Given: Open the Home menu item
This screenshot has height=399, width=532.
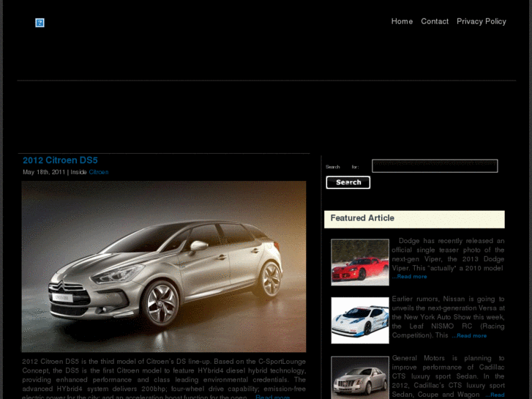Looking at the screenshot, I should click(402, 21).
